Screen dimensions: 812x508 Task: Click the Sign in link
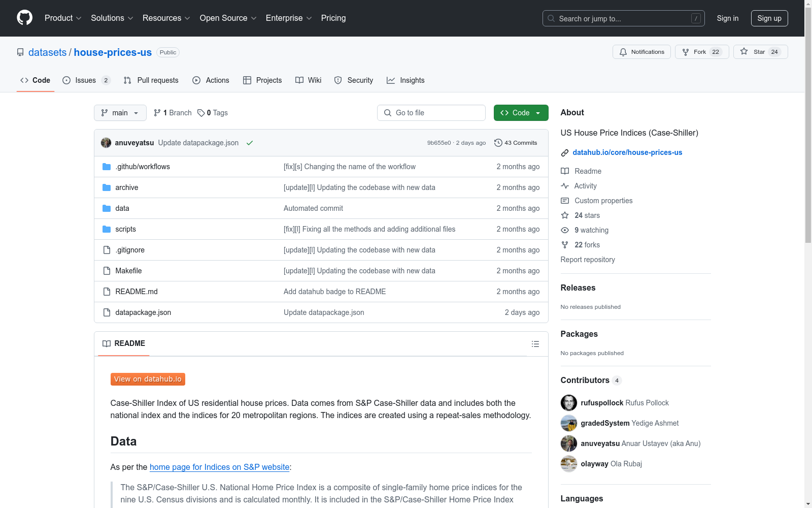click(728, 18)
